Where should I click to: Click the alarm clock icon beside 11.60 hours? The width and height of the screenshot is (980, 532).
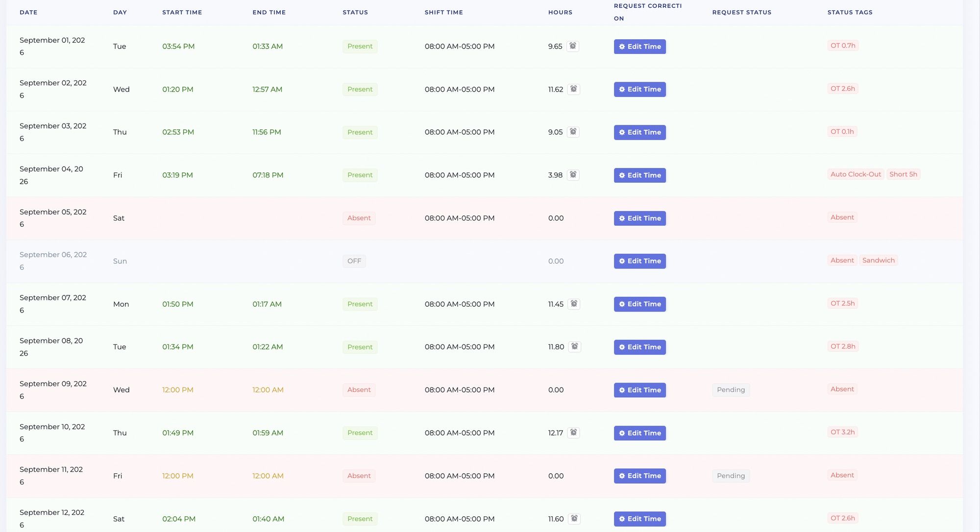click(x=574, y=518)
